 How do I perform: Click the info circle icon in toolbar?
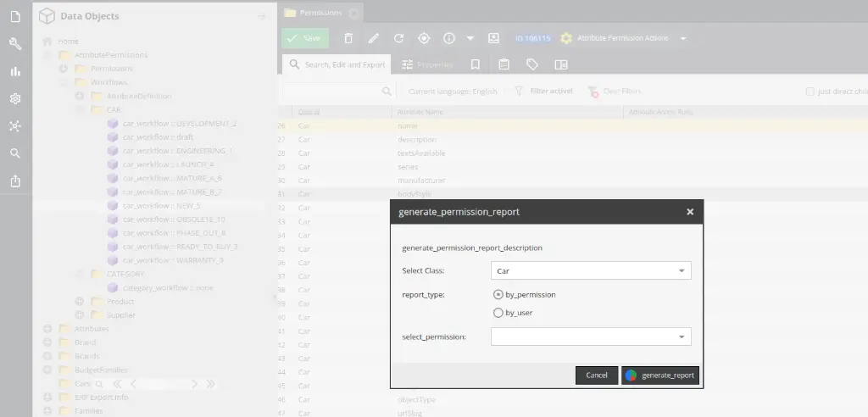click(x=449, y=38)
